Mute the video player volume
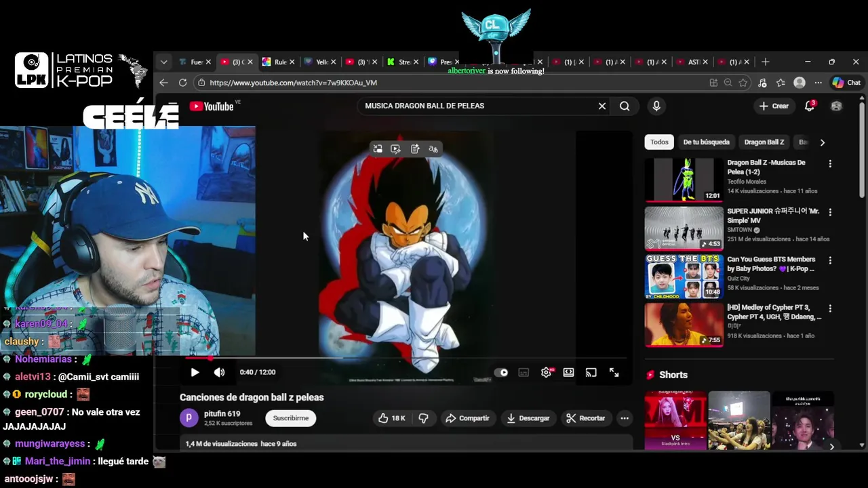This screenshot has height=488, width=868. pyautogui.click(x=219, y=372)
